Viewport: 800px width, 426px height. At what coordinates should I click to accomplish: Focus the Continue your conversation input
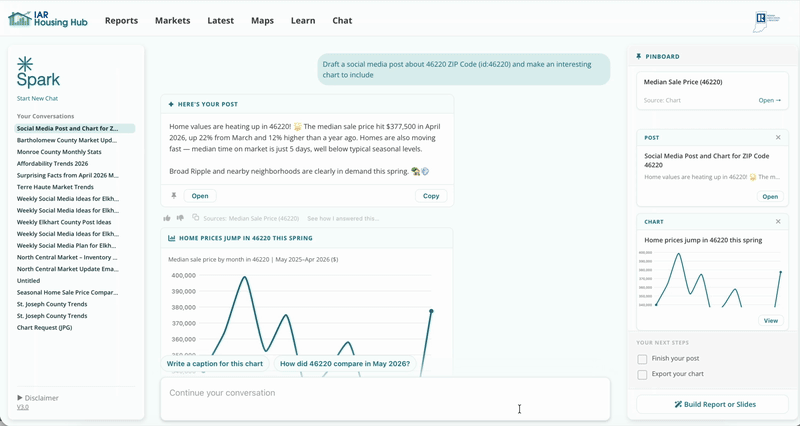click(x=385, y=399)
